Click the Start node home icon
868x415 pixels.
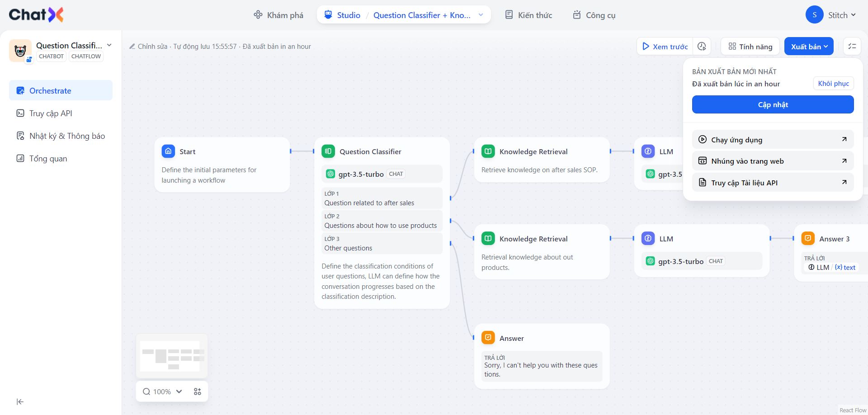168,151
